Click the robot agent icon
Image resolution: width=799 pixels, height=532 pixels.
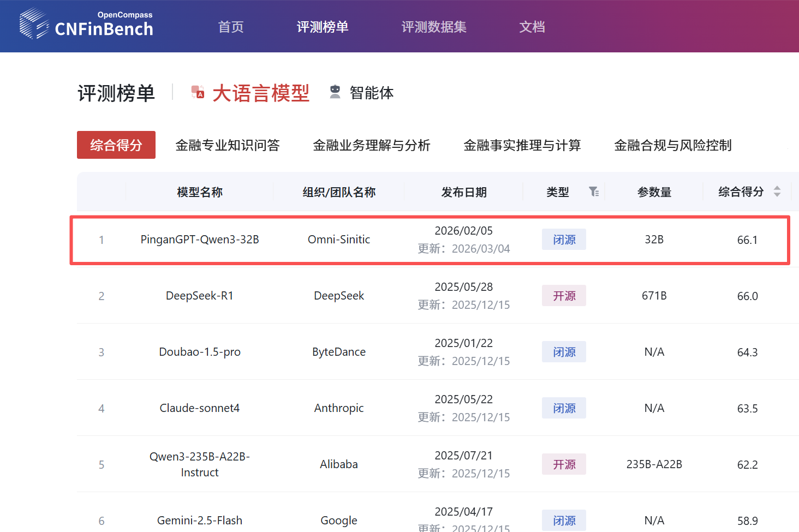point(335,92)
